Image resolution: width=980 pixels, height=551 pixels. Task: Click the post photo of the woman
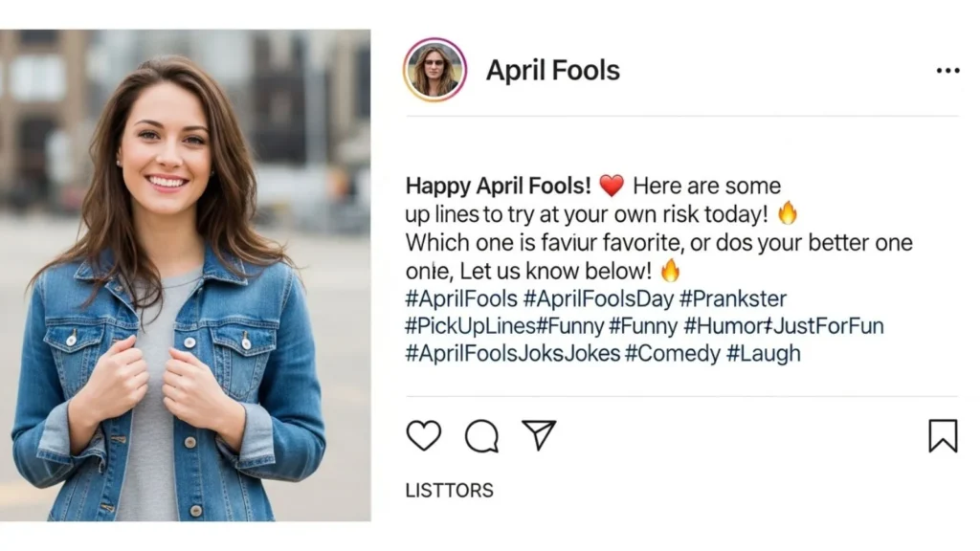pyautogui.click(x=187, y=275)
